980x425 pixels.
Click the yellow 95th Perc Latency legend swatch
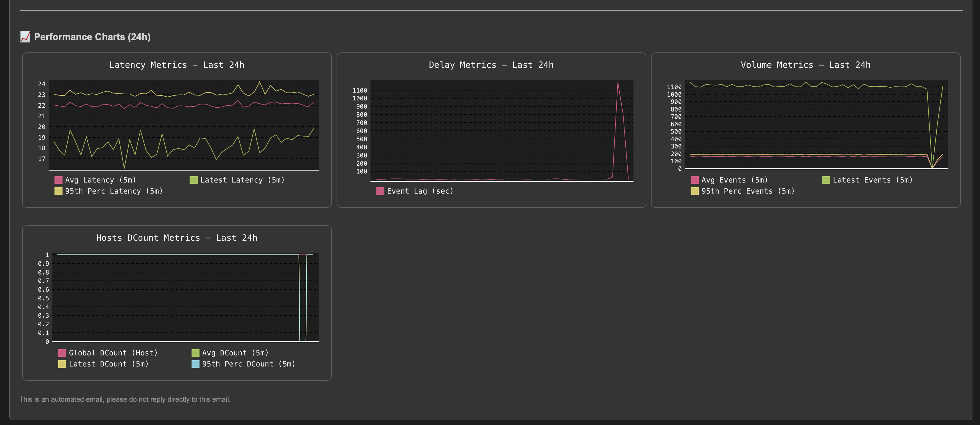(58, 191)
